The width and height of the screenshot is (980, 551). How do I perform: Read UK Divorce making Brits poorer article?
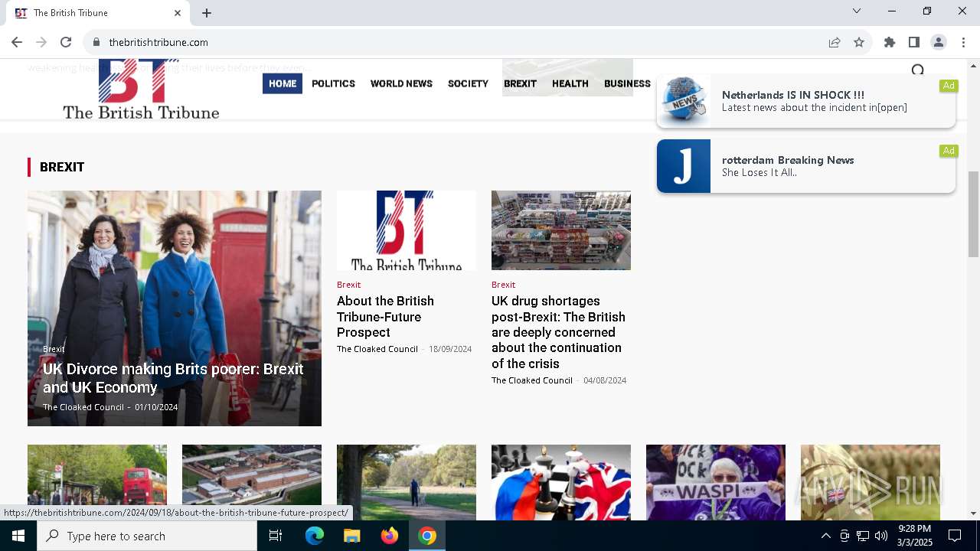tap(173, 378)
